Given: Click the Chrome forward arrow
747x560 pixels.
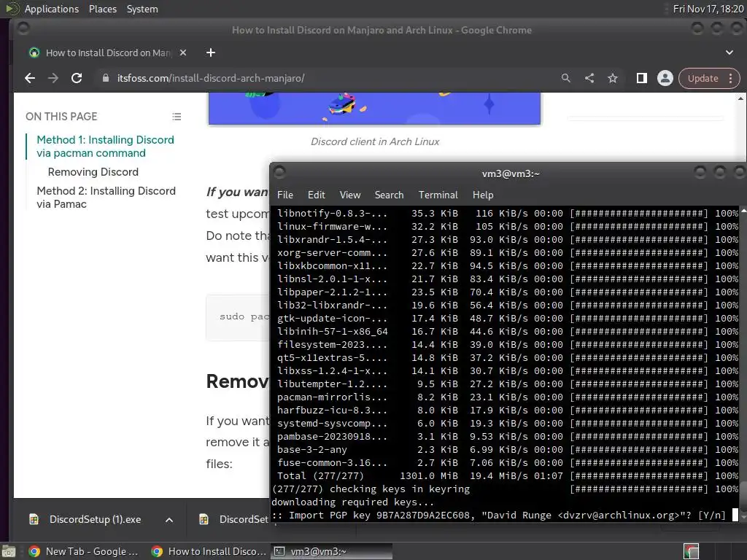Looking at the screenshot, I should 53,78.
